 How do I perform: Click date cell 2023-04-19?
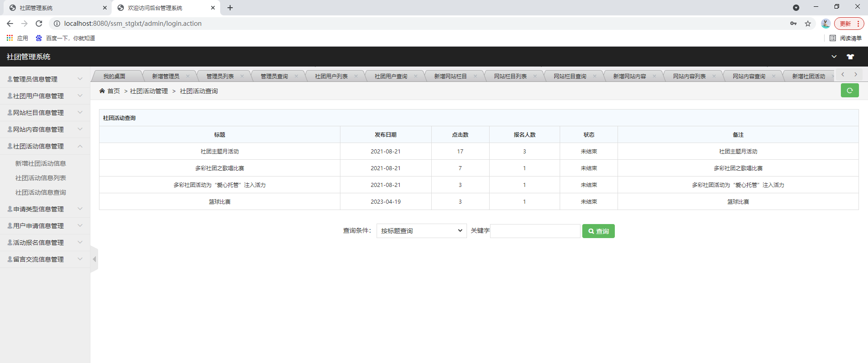point(386,201)
